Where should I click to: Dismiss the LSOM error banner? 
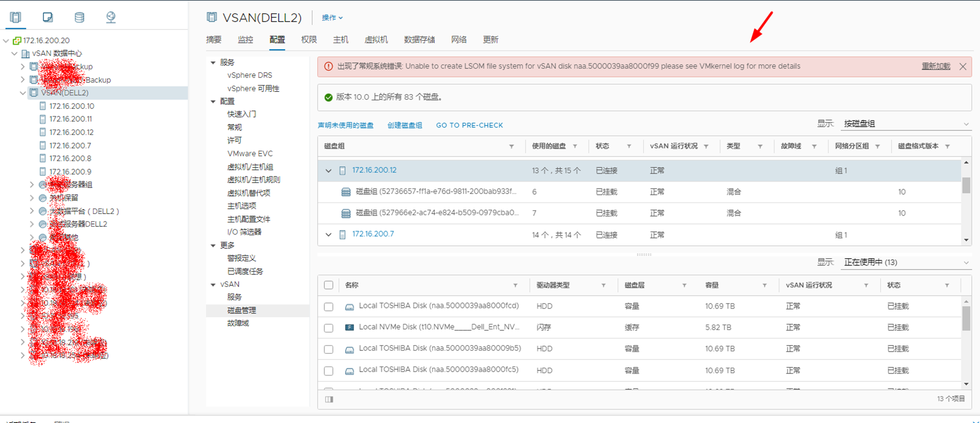963,66
